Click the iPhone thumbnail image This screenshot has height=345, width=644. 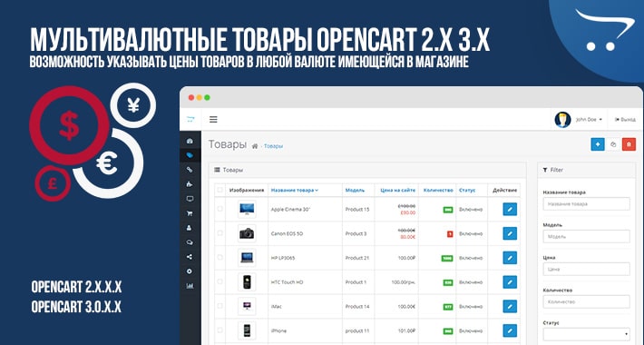coord(247,330)
